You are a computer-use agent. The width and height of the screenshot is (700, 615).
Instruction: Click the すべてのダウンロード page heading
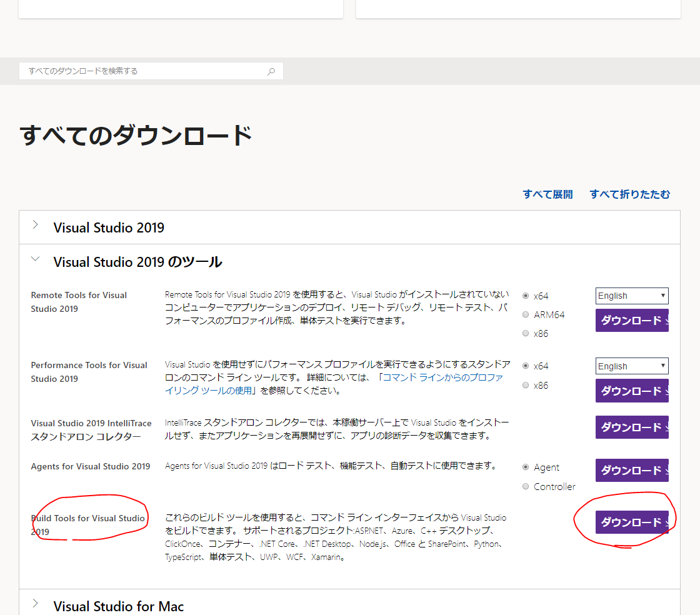pos(136,135)
